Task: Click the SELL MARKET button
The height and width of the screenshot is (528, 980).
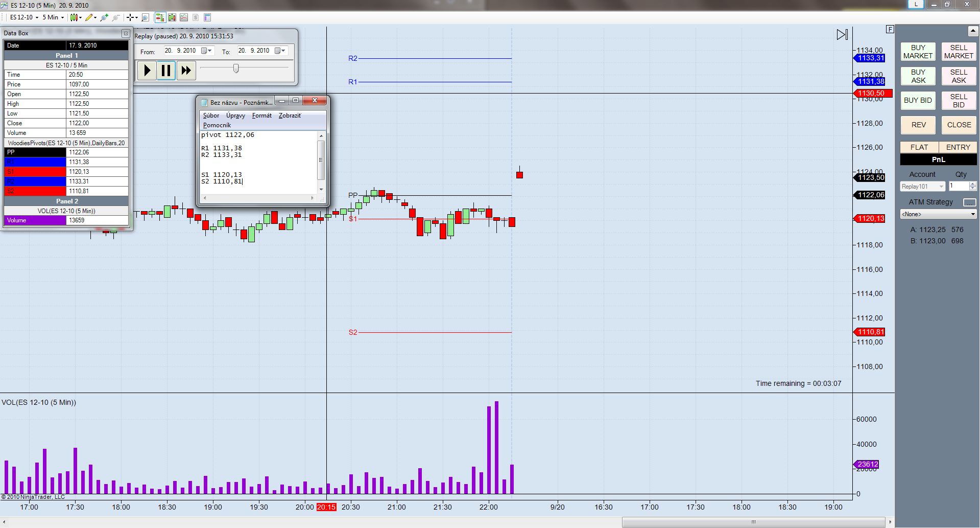Action: (x=959, y=52)
